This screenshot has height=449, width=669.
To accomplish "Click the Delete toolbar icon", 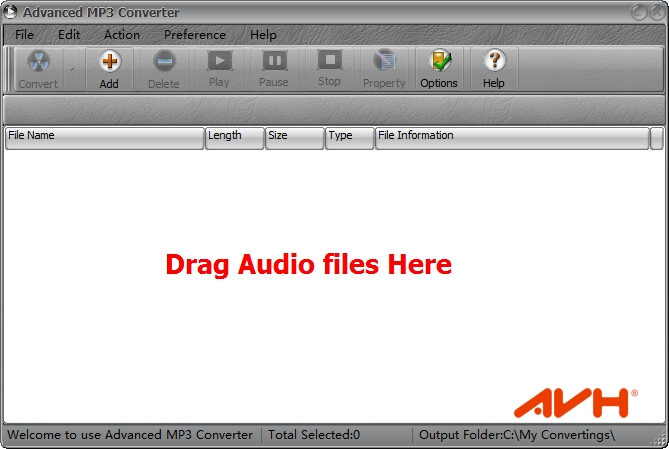I will 164,69.
